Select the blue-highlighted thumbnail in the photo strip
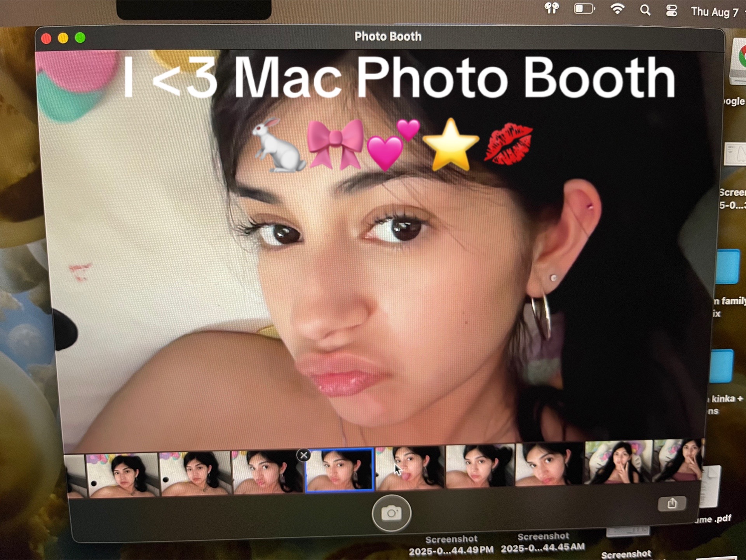 tap(340, 470)
